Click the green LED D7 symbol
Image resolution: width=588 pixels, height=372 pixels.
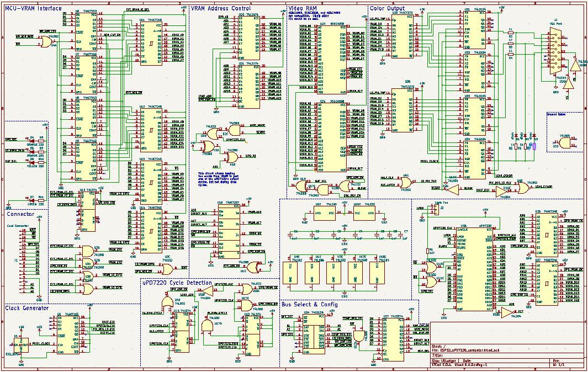pos(32,197)
